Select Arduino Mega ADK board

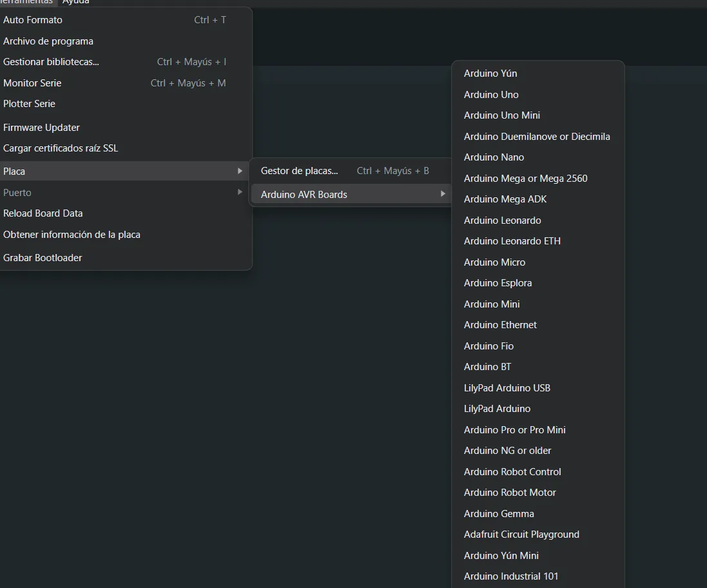click(x=538, y=199)
